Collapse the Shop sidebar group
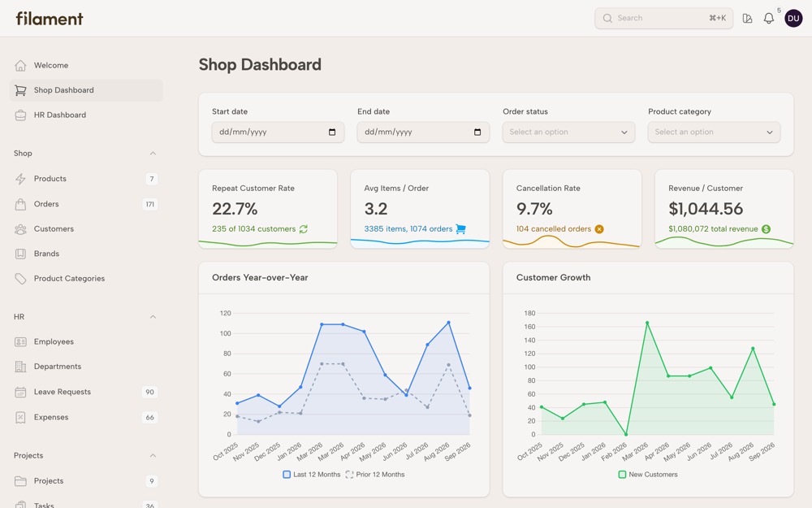This screenshot has width=812, height=508. [x=153, y=154]
